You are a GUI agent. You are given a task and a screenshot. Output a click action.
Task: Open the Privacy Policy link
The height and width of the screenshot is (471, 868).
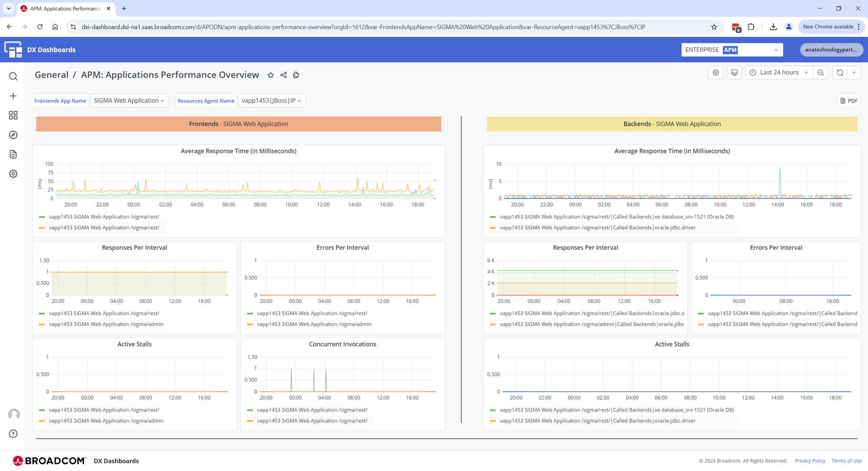point(810,461)
